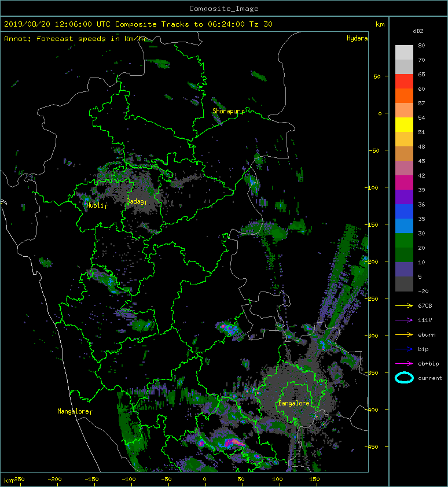Click the 'dBZ' scale heading
The height and width of the screenshot is (487, 448).
(x=418, y=31)
